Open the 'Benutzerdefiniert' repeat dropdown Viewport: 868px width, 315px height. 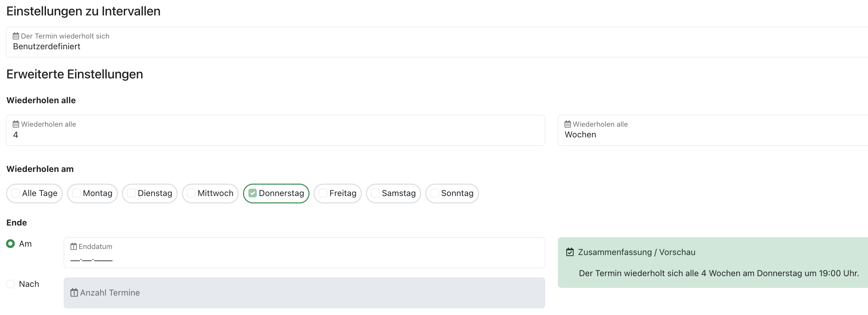click(437, 42)
